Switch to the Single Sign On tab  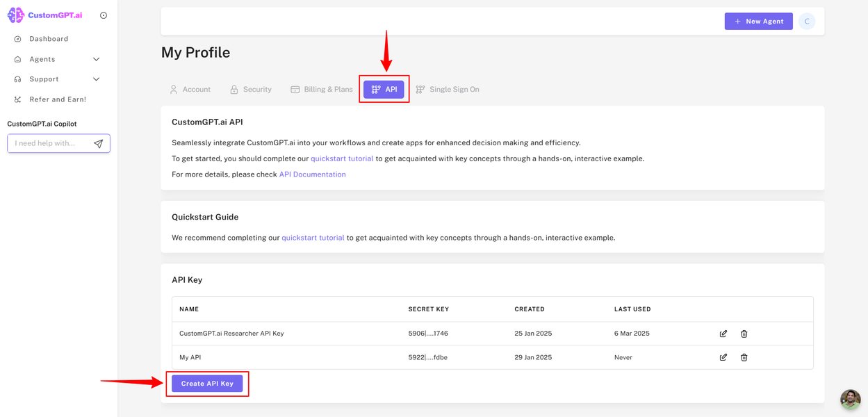(448, 90)
